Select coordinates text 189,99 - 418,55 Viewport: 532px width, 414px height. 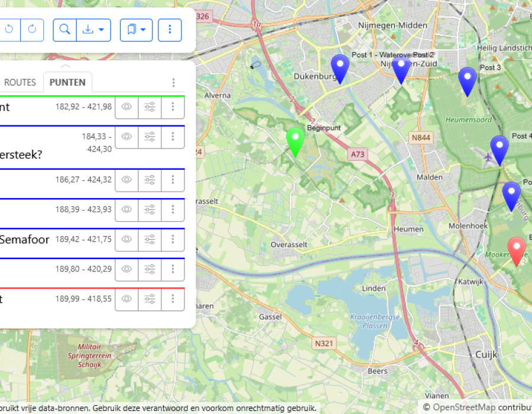tap(83, 299)
